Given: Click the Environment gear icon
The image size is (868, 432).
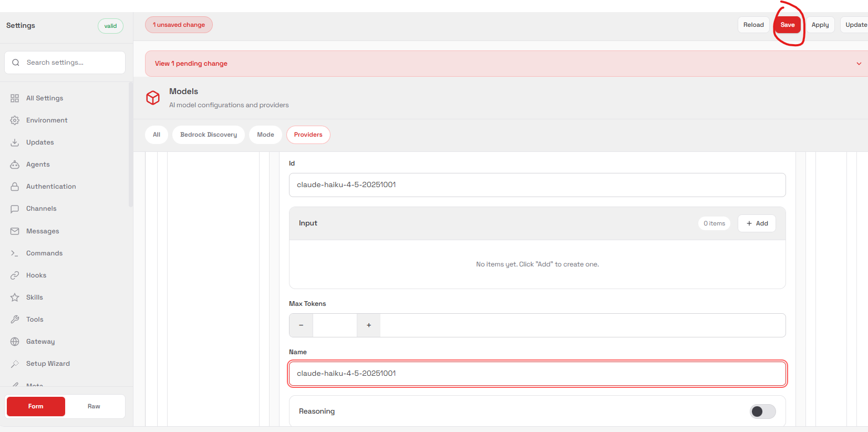Looking at the screenshot, I should (x=15, y=120).
